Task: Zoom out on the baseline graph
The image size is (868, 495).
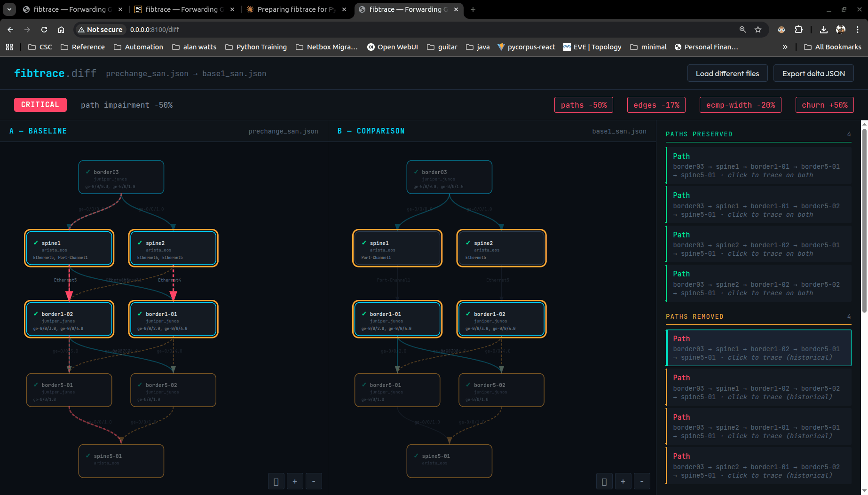Action: pos(314,481)
